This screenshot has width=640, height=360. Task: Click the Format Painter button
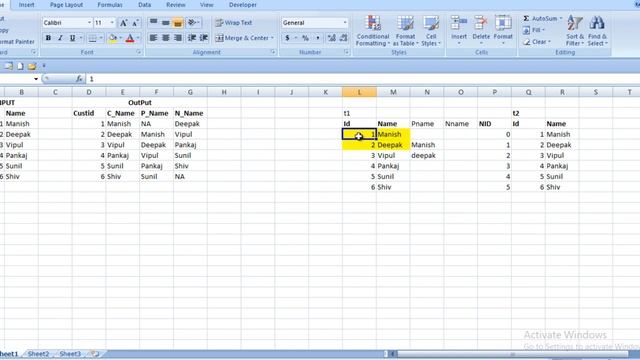pyautogui.click(x=16, y=42)
